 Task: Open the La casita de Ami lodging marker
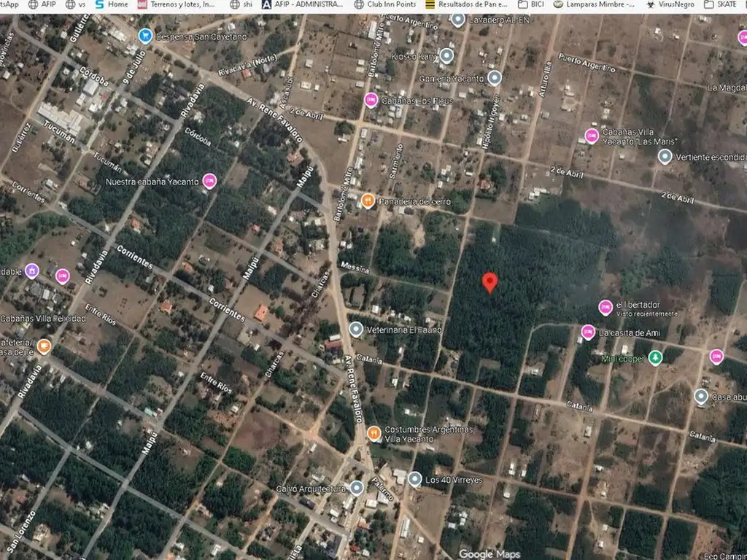(588, 332)
